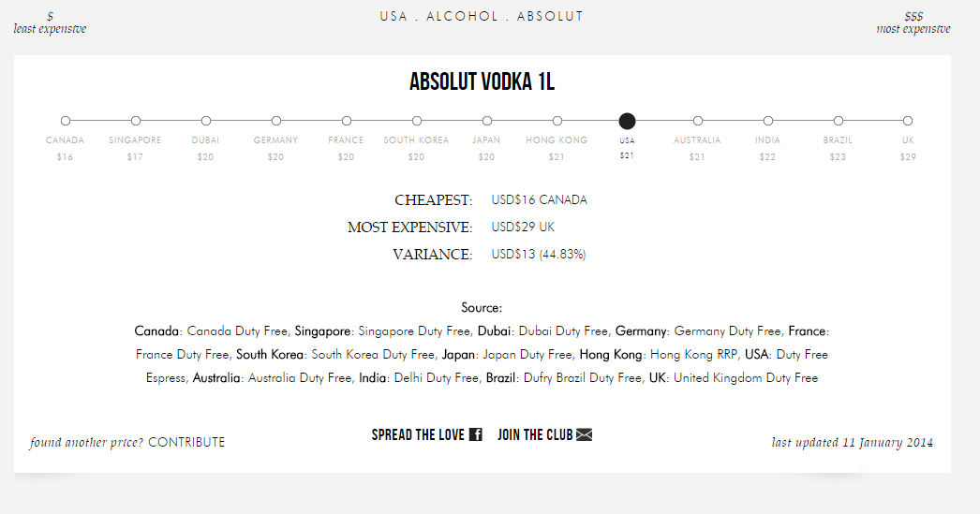Select the Brazil price point
Image resolution: width=980 pixels, height=514 pixels.
point(839,121)
